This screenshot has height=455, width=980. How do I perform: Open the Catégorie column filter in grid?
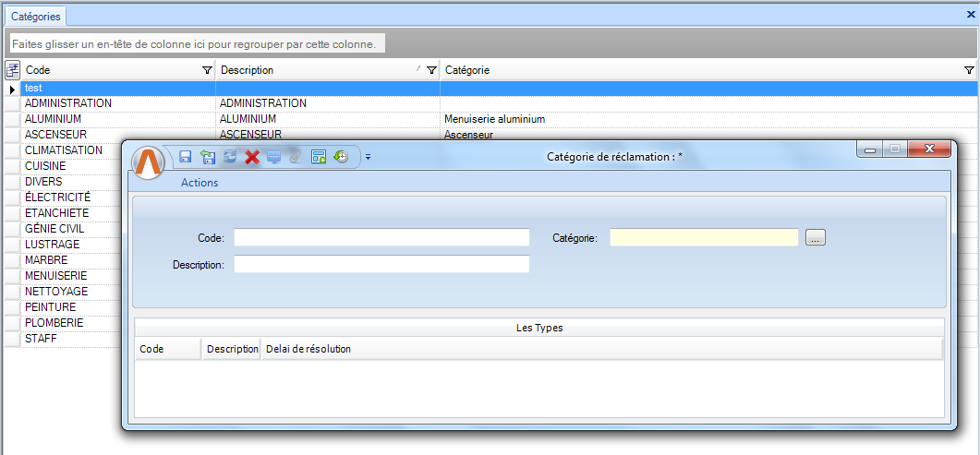pos(969,70)
